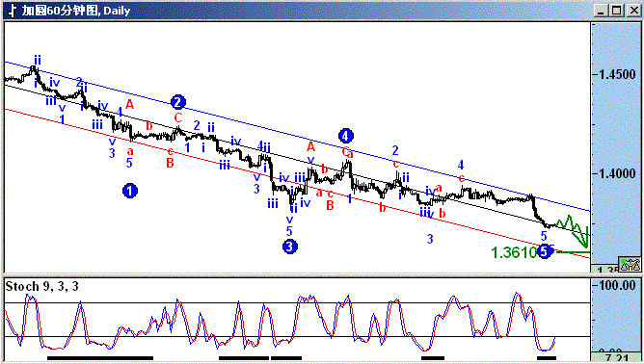Maximize the chart window
Screen dimensions: 644x364
pyautogui.click(x=616, y=11)
